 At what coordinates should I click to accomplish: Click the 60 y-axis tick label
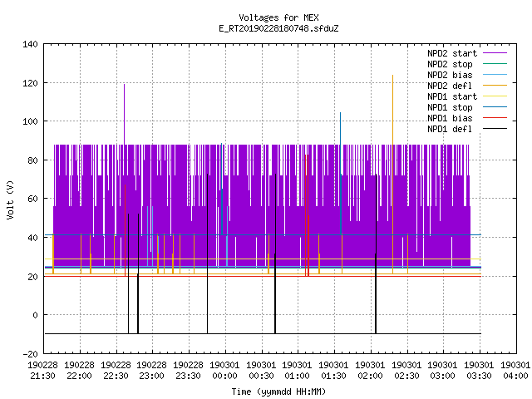click(x=32, y=199)
